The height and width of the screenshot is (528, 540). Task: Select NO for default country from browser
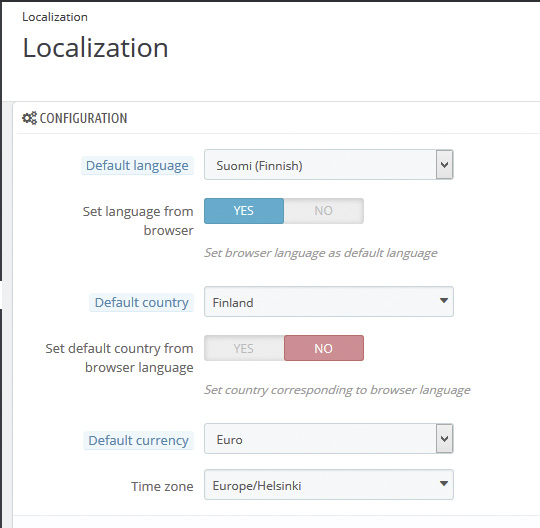324,348
